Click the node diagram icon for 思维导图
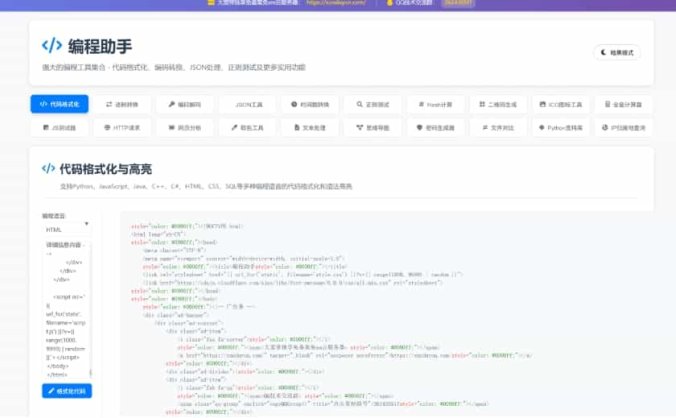The width and height of the screenshot is (676, 418). (360, 128)
